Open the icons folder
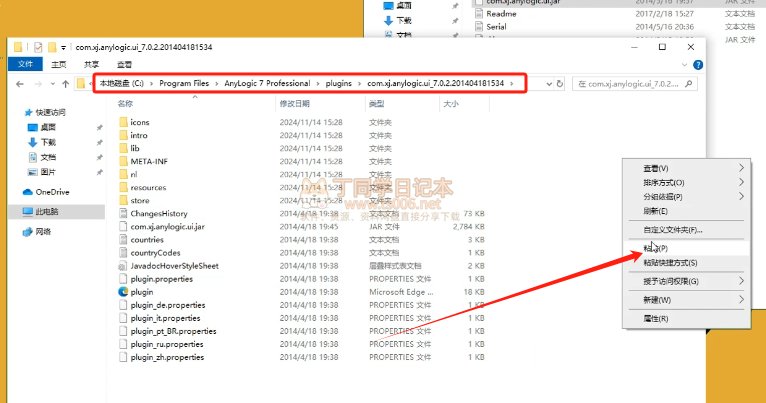Viewport: 766px width, 403px height. click(139, 121)
